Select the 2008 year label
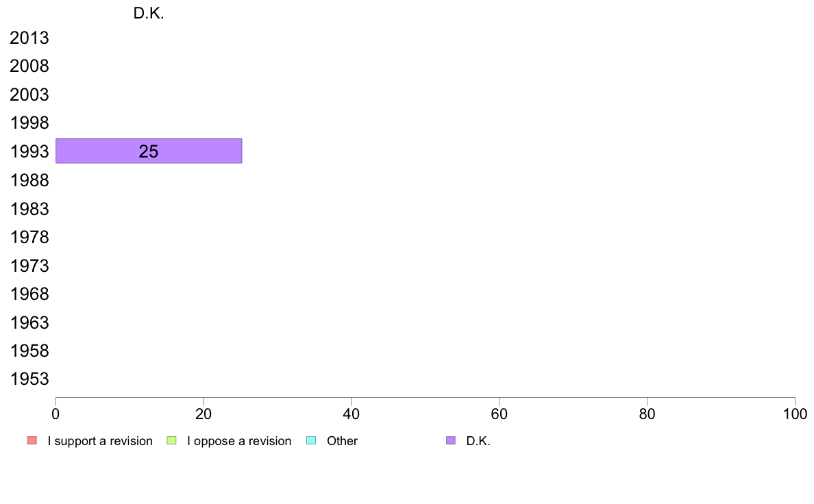 click(29, 66)
